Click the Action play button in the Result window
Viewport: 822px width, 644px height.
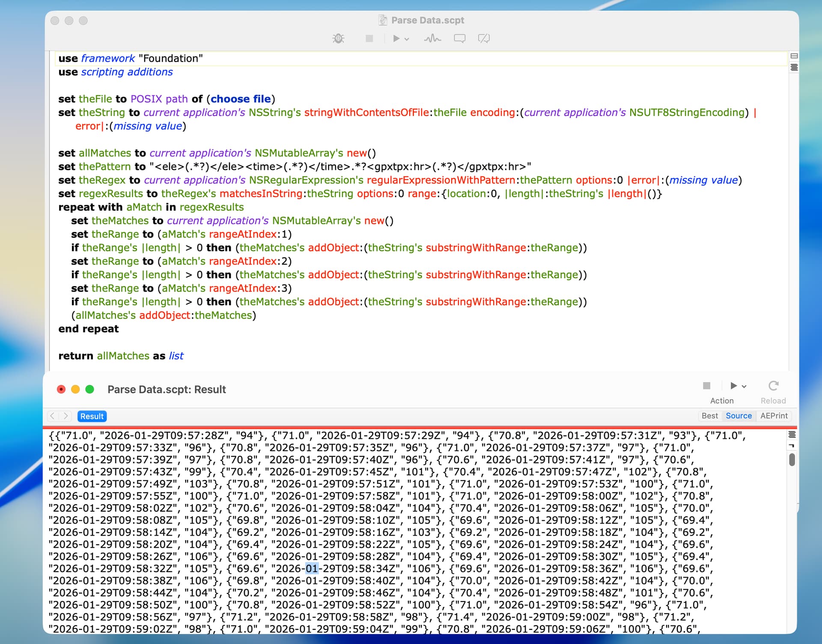pyautogui.click(x=733, y=386)
